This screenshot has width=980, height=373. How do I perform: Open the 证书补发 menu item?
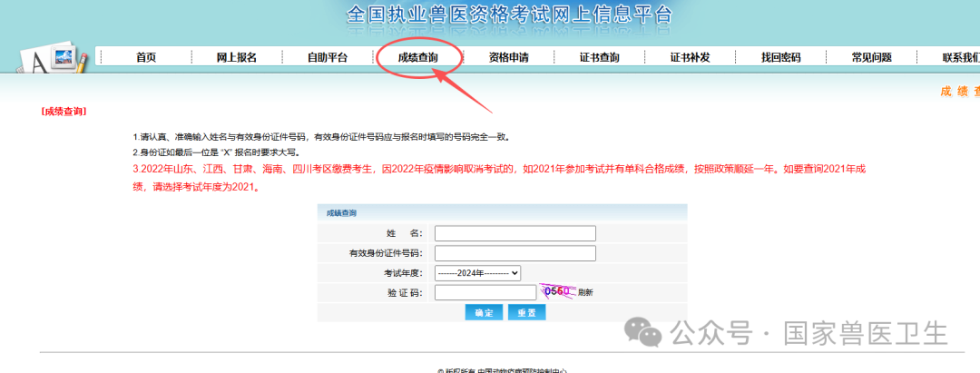coord(690,57)
